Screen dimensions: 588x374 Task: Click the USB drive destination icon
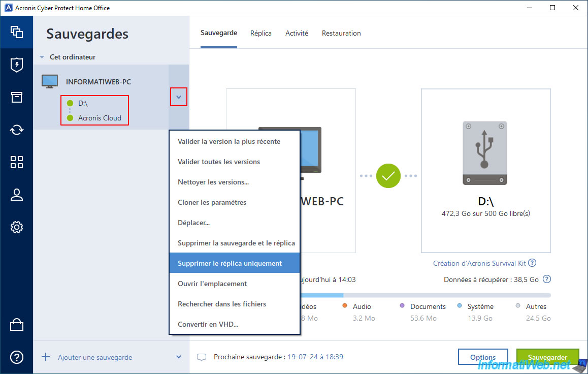coord(485,152)
